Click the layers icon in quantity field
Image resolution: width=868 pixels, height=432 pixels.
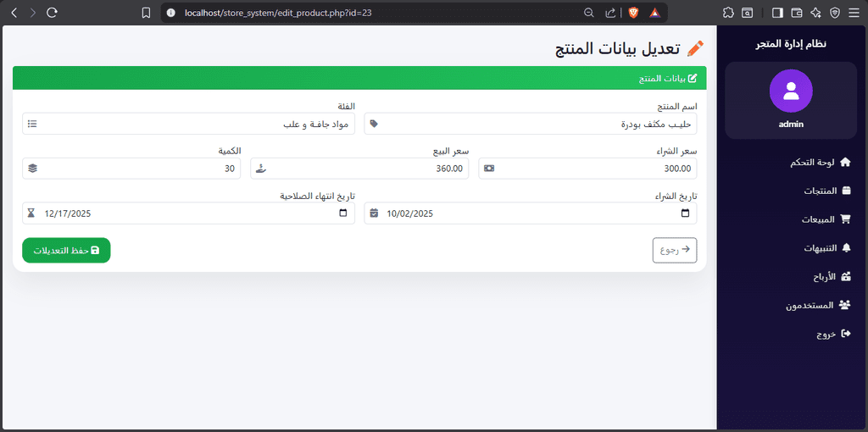click(x=33, y=169)
